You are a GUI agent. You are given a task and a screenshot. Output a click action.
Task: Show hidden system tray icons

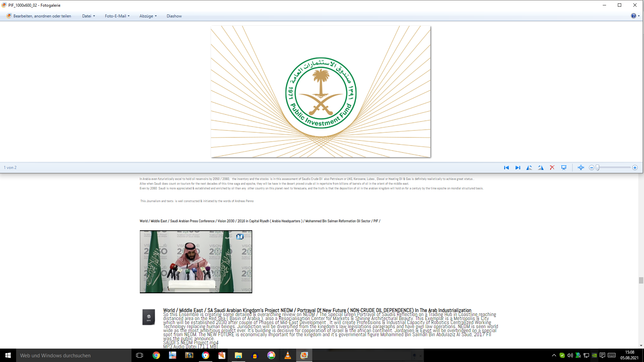[554, 355]
